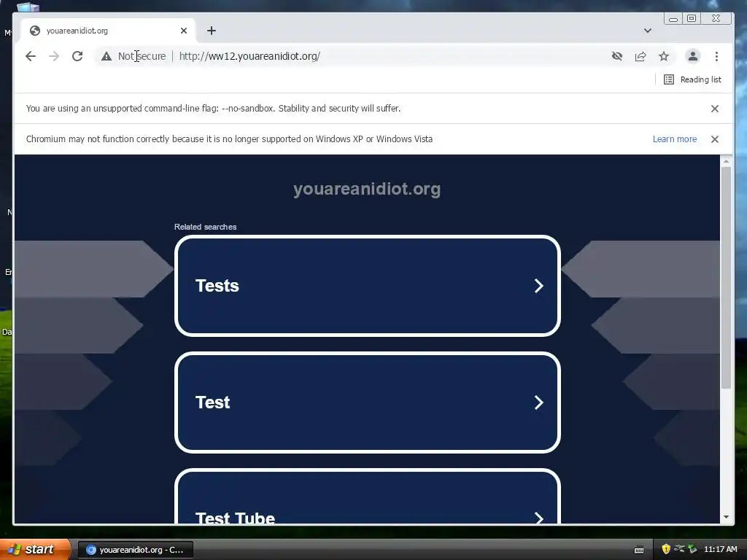Click the network connection tray icon
The width and height of the screenshot is (747, 560).
pos(679,549)
